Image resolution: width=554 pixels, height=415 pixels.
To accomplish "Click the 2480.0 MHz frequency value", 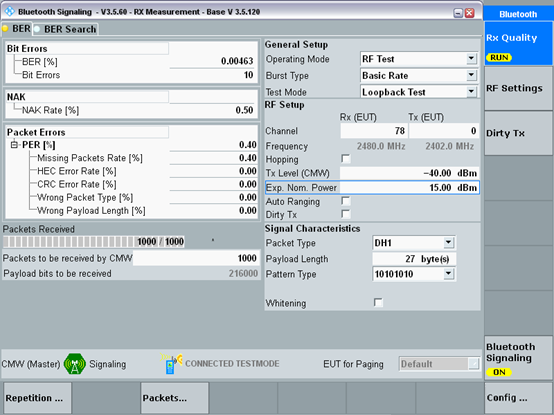I will click(x=381, y=146).
